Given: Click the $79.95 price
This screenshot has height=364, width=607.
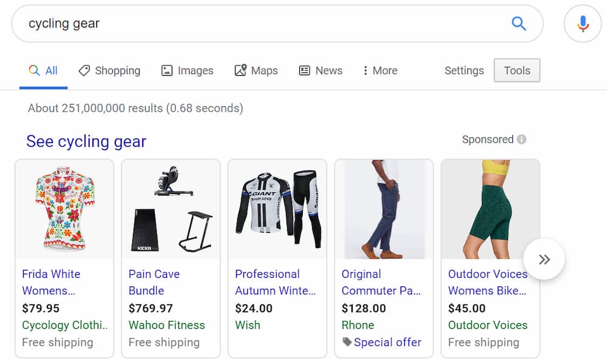Looking at the screenshot, I should 41,308.
